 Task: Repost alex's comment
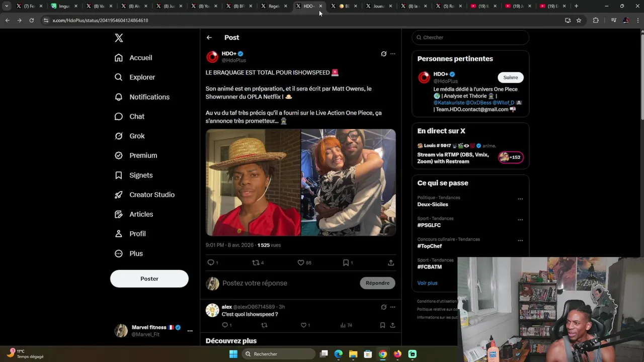point(264,325)
